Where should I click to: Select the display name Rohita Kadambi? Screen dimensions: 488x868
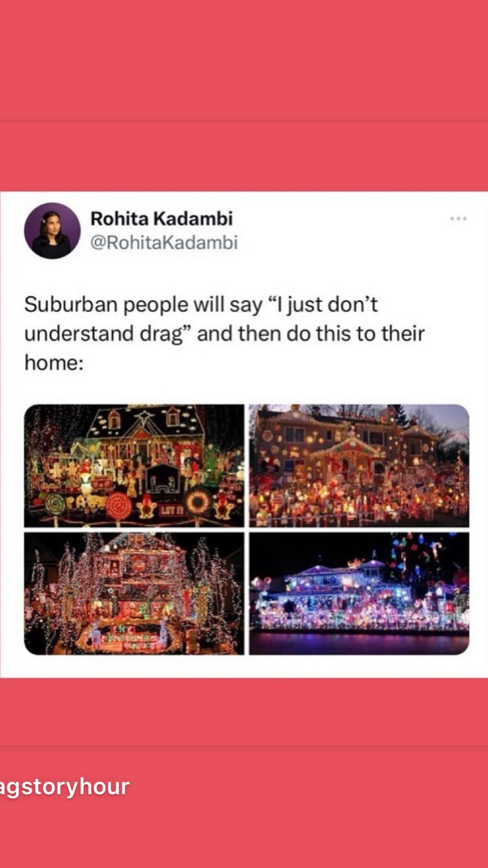pos(161,218)
